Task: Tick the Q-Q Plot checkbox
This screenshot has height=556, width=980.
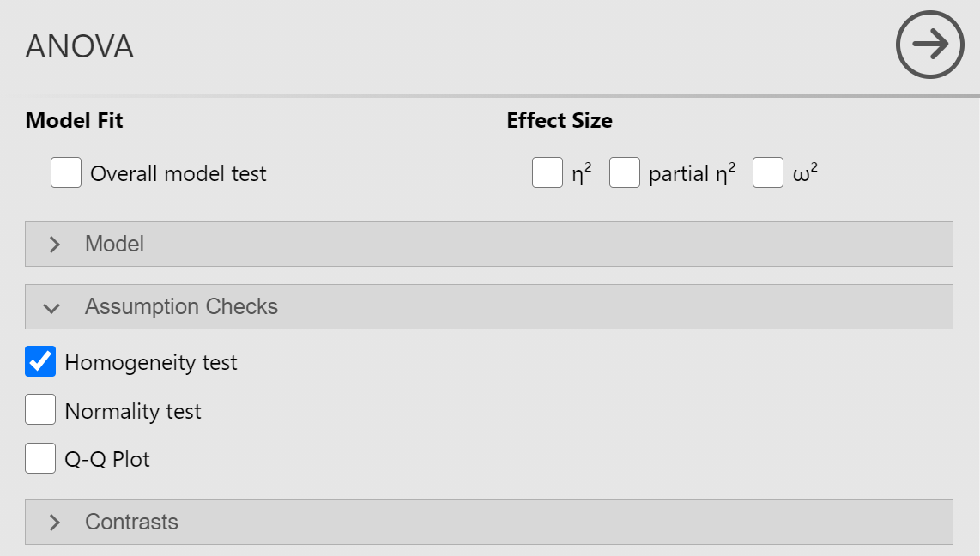Action: [40, 458]
